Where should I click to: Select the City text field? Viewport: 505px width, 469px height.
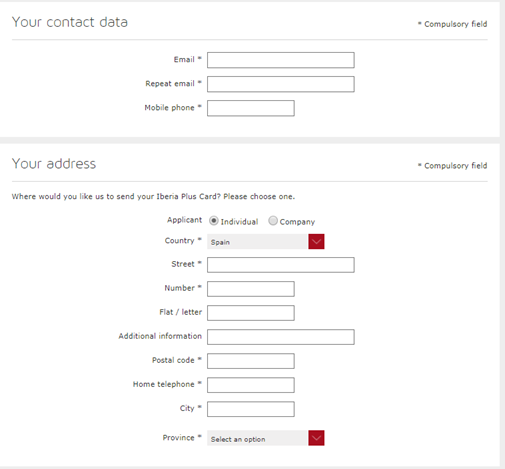tap(251, 409)
